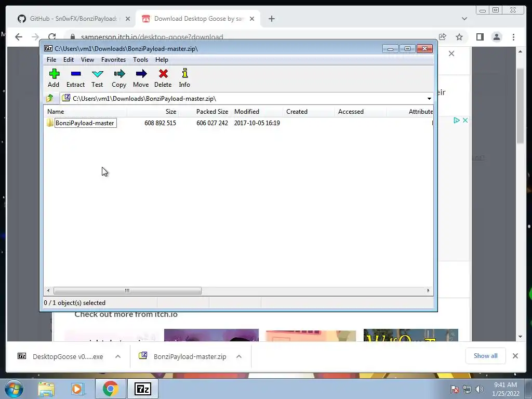The width and height of the screenshot is (532, 399).
Task: Close the itch.io popup with the X
Action: [x=451, y=54]
